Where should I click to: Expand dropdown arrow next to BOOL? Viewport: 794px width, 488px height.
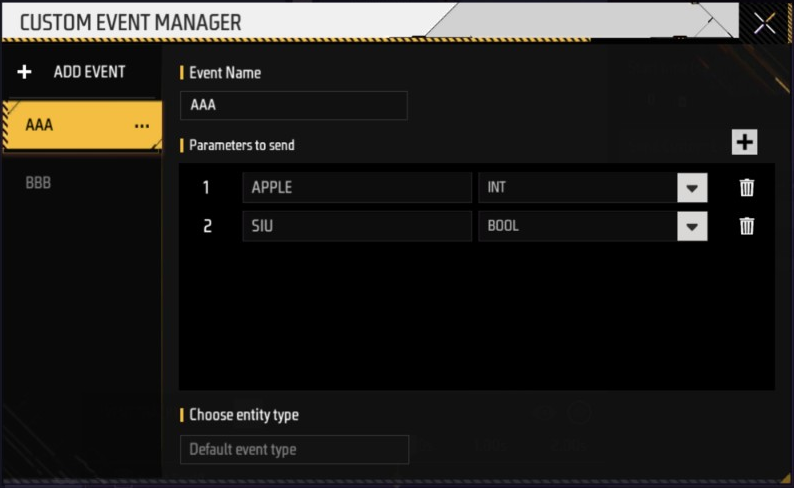point(692,226)
